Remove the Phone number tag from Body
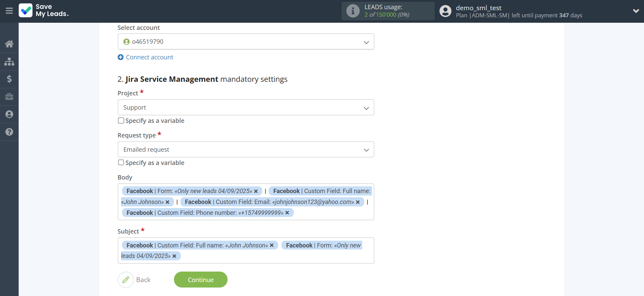Viewport: 644px width, 296px height. pyautogui.click(x=287, y=213)
